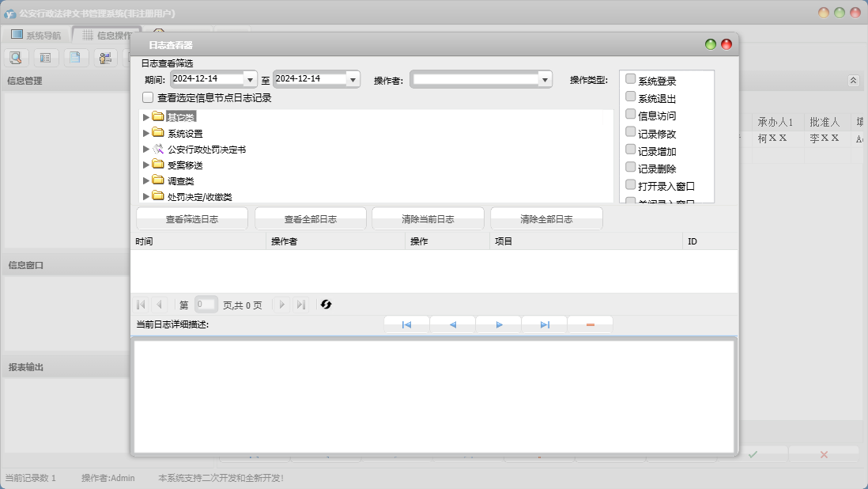
Task: Click the ID column header
Action: (710, 241)
